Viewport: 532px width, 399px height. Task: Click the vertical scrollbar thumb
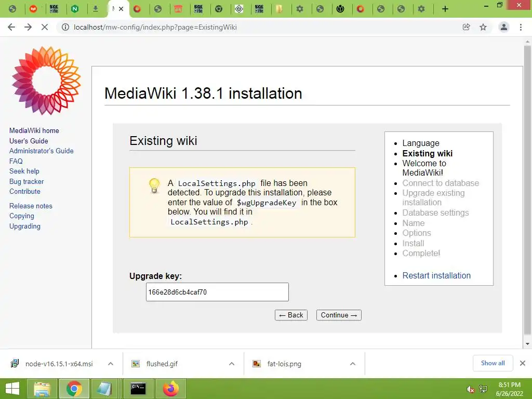[x=527, y=190]
